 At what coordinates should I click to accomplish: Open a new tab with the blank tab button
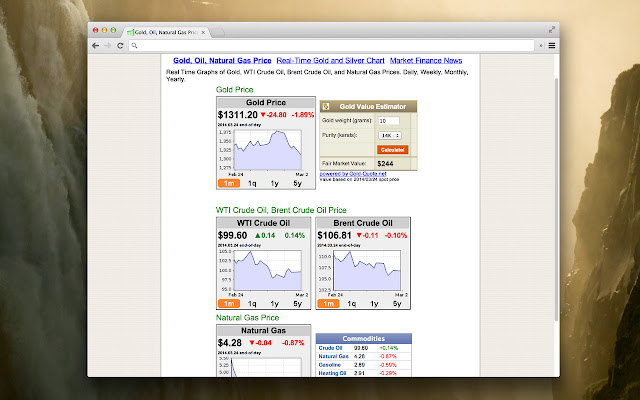click(217, 32)
